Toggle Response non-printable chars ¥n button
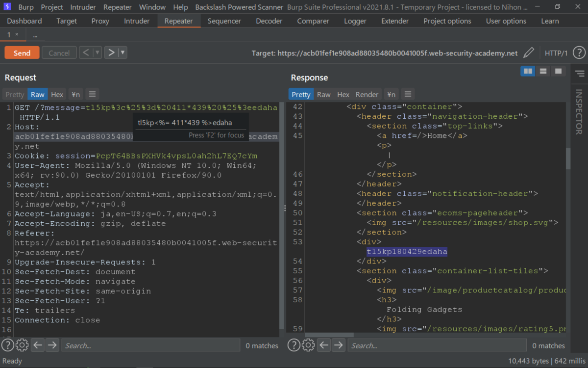Viewport: 588px width, 368px height. click(x=391, y=94)
